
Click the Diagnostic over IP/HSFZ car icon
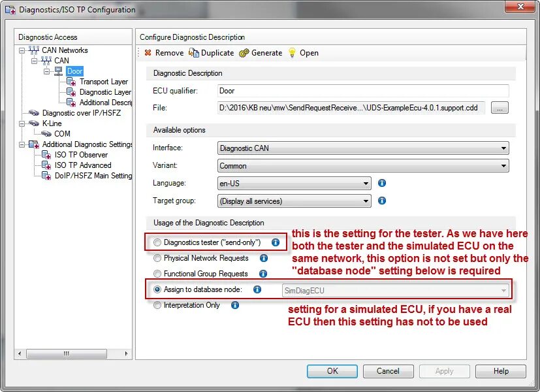tap(34, 112)
